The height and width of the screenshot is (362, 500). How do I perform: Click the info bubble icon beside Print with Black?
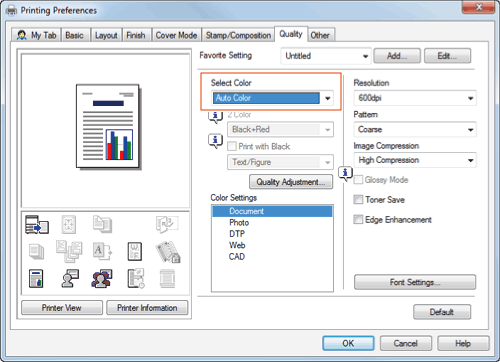coord(215,141)
